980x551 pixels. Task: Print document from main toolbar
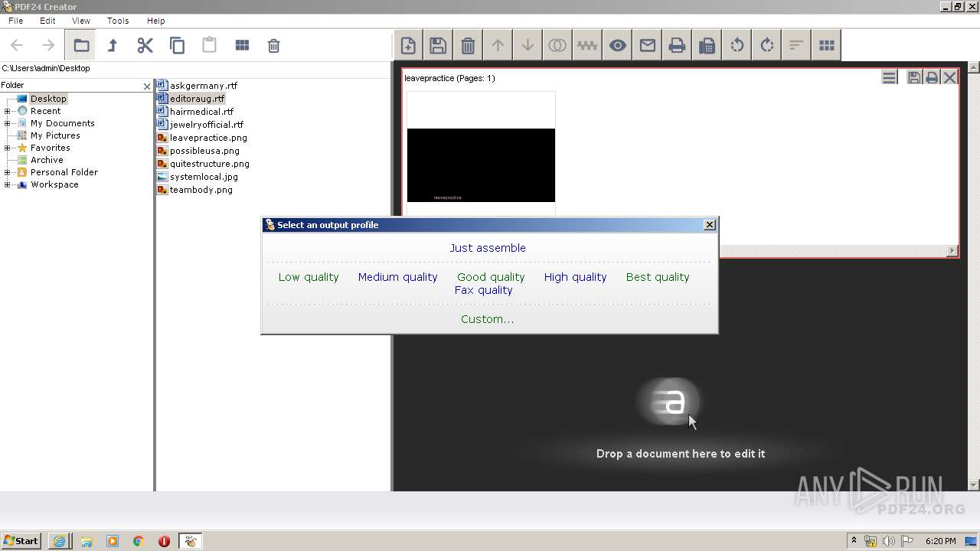(x=677, y=46)
